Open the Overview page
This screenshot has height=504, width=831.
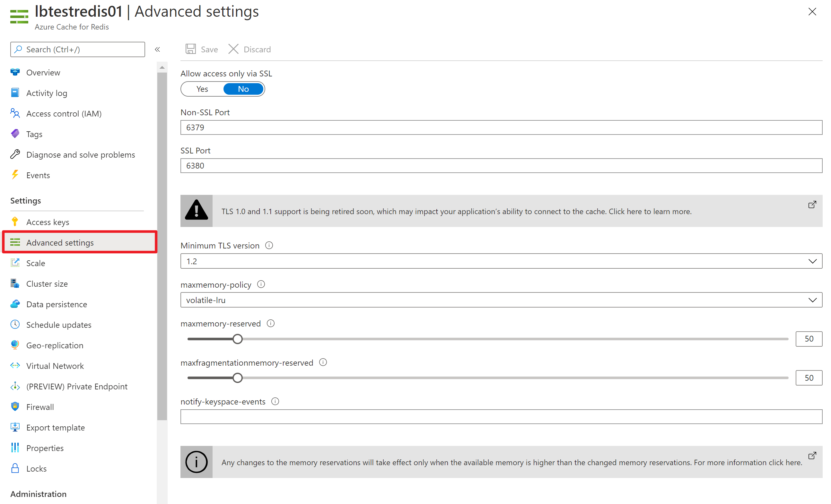tap(43, 73)
